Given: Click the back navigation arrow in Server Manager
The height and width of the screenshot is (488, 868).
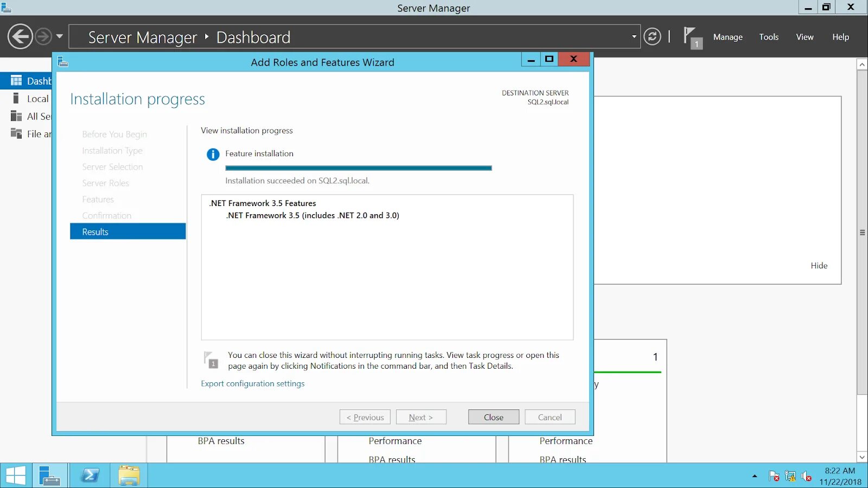Looking at the screenshot, I should click(20, 37).
